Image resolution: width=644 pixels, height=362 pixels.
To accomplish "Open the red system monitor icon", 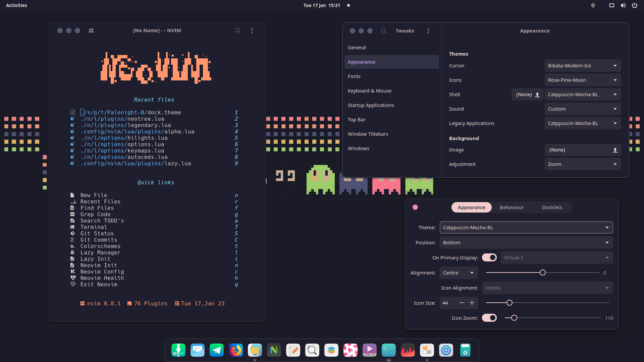I will click(408, 350).
